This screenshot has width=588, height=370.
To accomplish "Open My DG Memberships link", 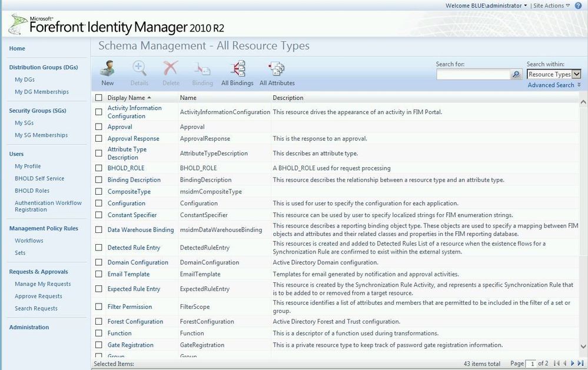I will point(42,91).
